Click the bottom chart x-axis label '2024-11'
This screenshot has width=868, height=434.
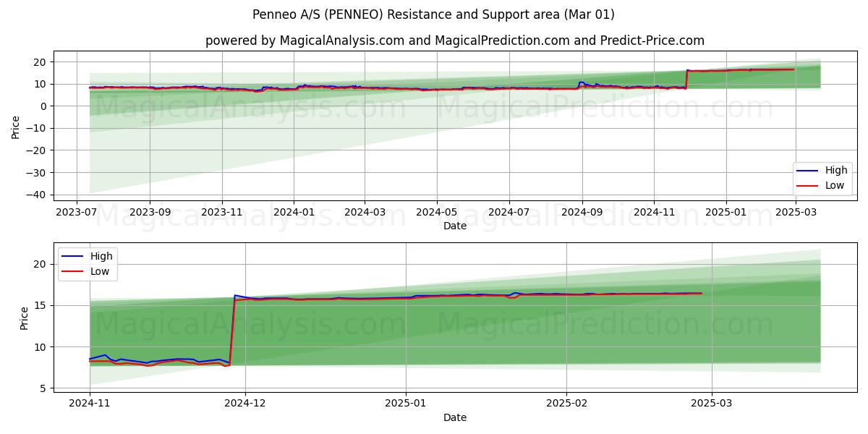point(90,404)
